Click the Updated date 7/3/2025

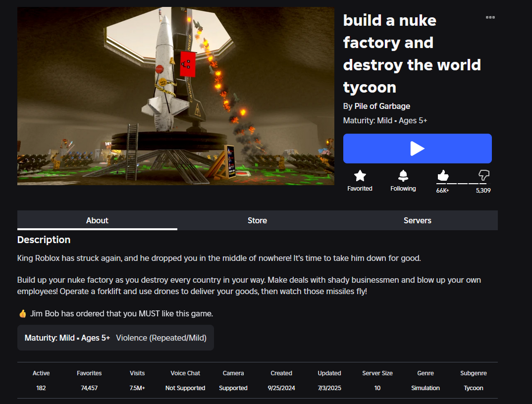329,388
